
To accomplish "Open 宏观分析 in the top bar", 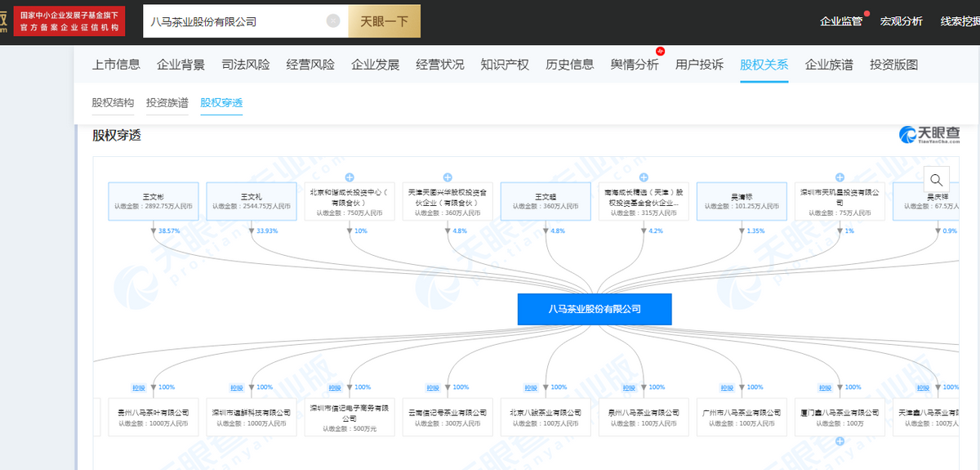I will point(902,21).
